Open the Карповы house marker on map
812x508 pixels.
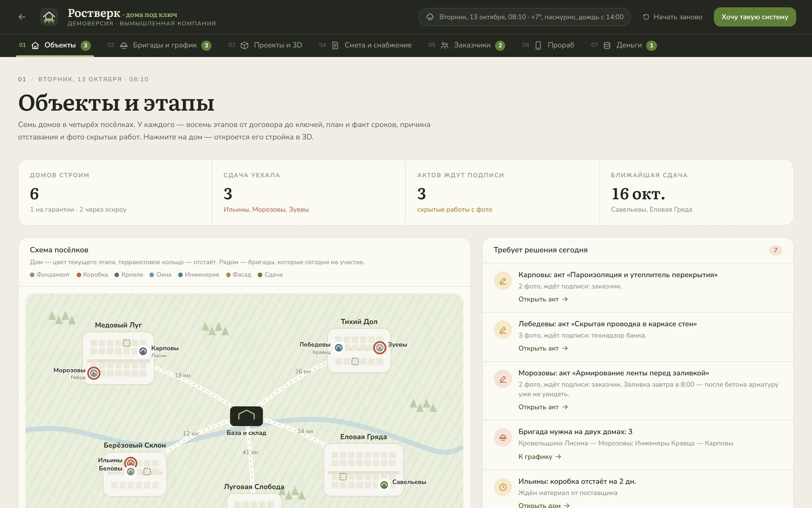coord(143,351)
